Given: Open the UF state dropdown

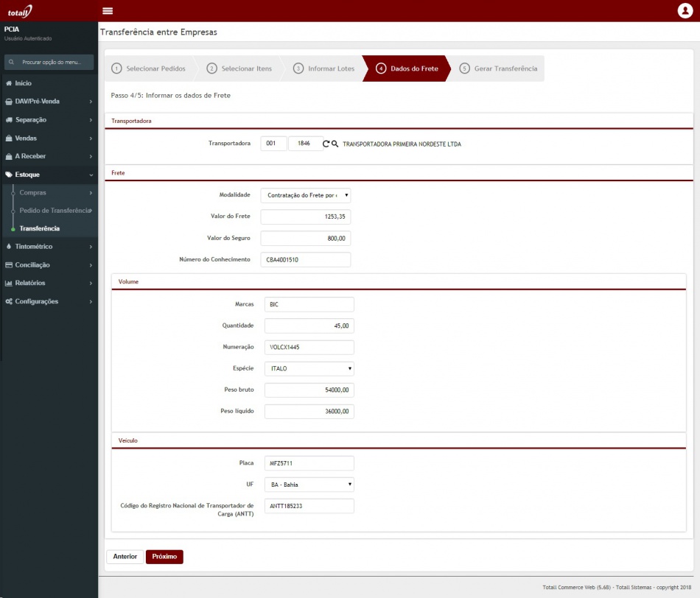Looking at the screenshot, I should pos(309,485).
